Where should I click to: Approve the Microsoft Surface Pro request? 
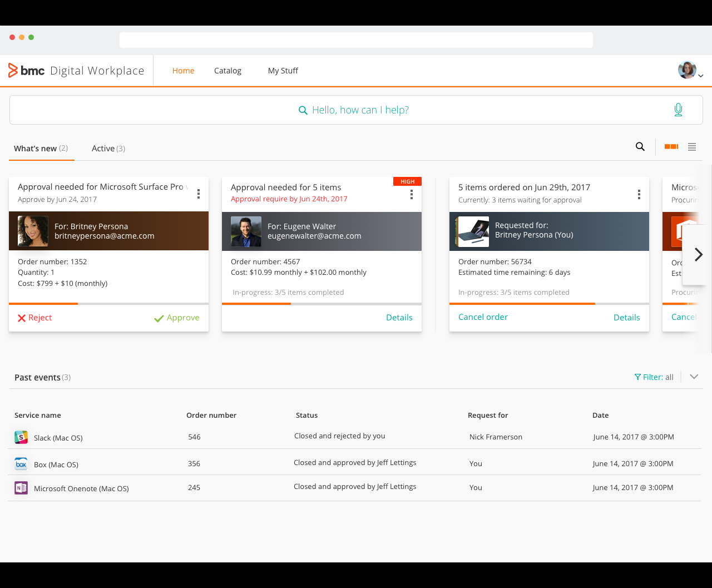tap(176, 318)
